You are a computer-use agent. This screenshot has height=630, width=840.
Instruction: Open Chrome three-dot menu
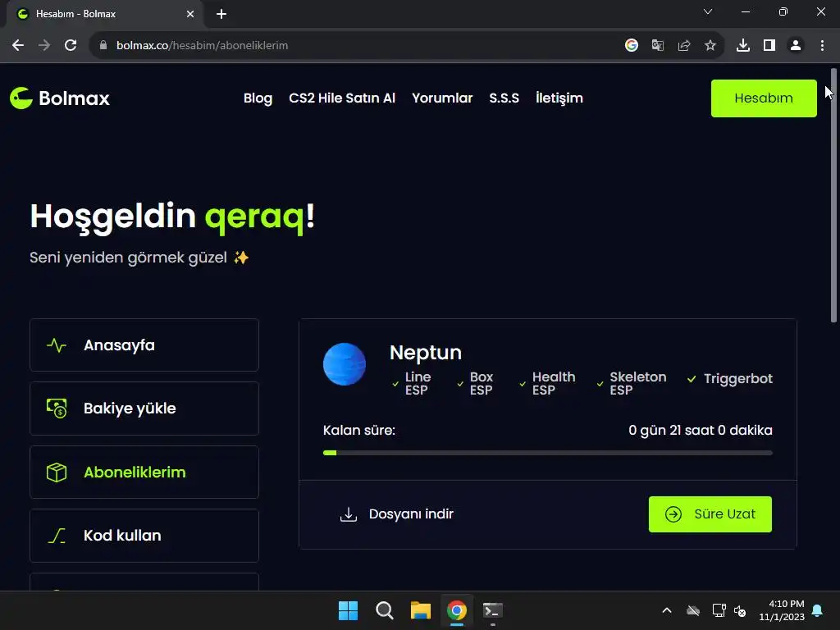tap(822, 46)
